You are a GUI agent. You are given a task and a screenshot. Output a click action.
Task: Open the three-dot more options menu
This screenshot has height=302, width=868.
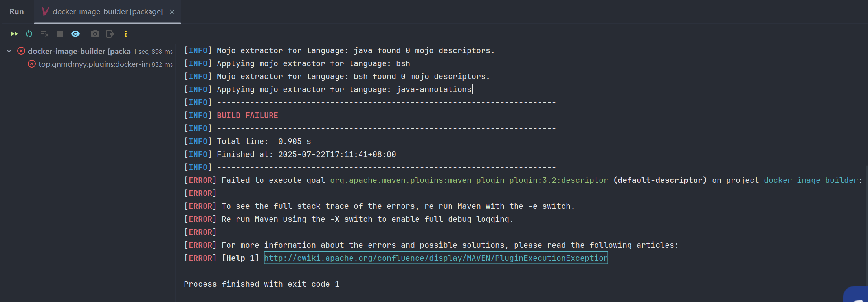[x=126, y=34]
